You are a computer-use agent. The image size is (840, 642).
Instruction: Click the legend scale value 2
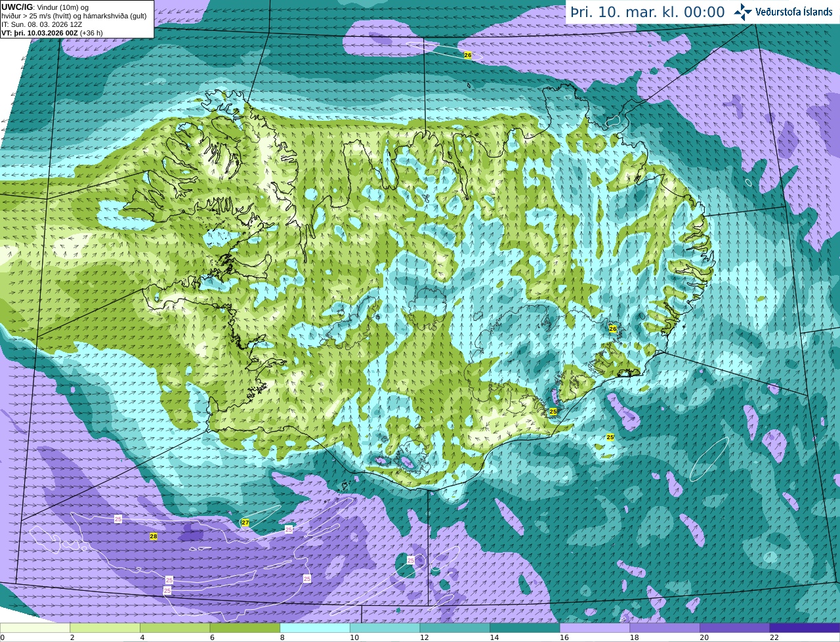[72, 637]
